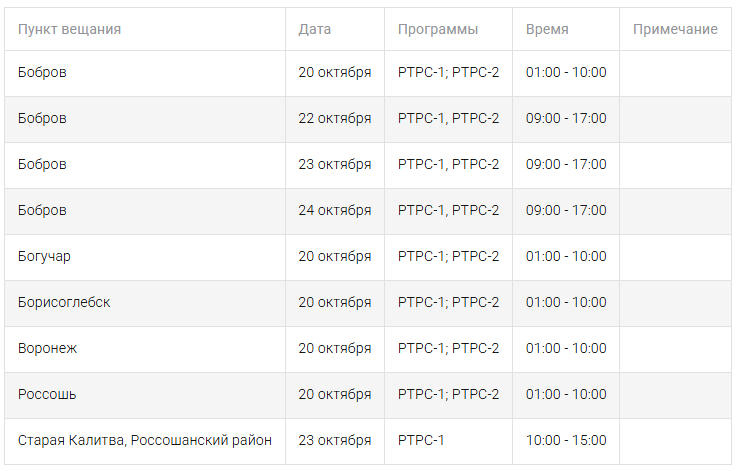This screenshot has width=737, height=471.
Task: Click Богучар row's '20 октября' date
Action: click(x=334, y=256)
